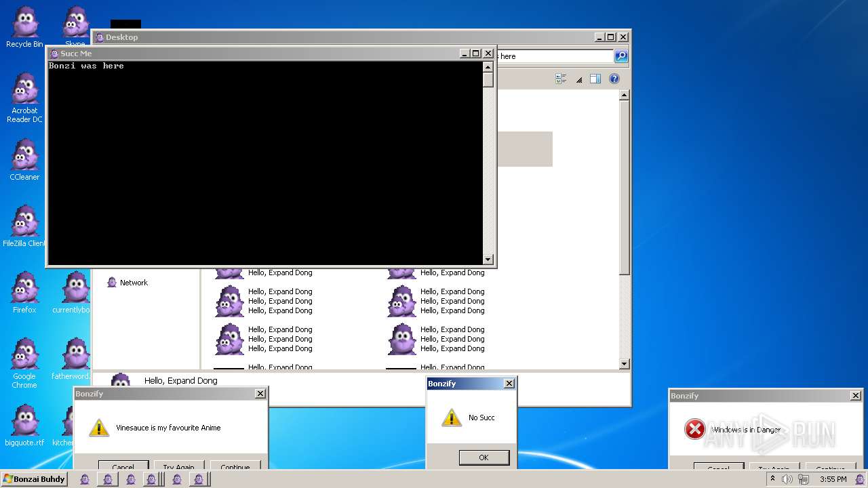
Task: Click the warning icon in Vinesauce dialog
Action: click(99, 428)
